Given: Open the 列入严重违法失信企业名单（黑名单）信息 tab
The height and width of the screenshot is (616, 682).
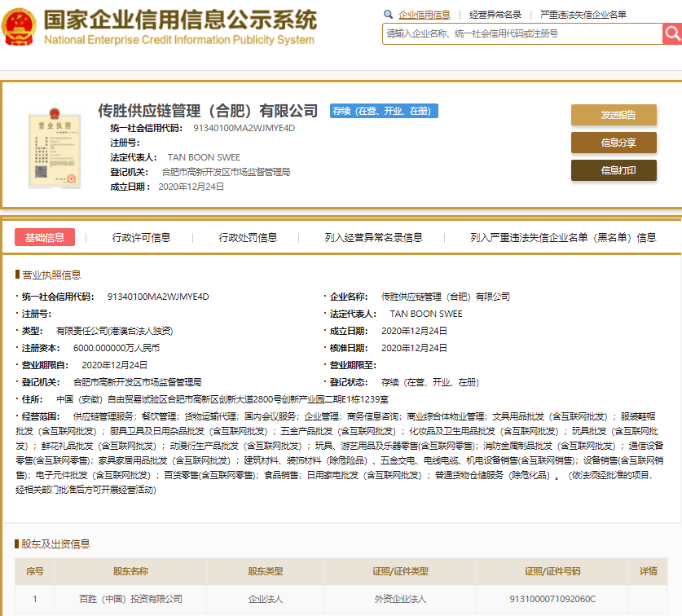Looking at the screenshot, I should [x=563, y=238].
